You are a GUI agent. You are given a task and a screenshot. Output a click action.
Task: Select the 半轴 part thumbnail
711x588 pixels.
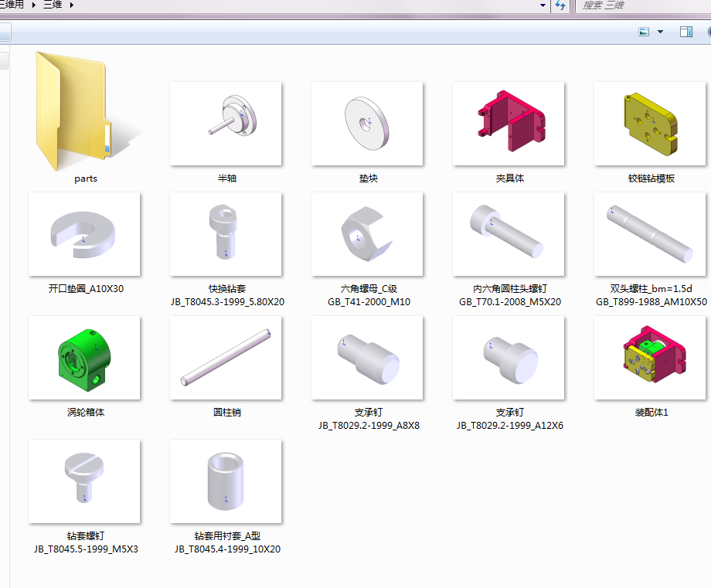point(226,124)
